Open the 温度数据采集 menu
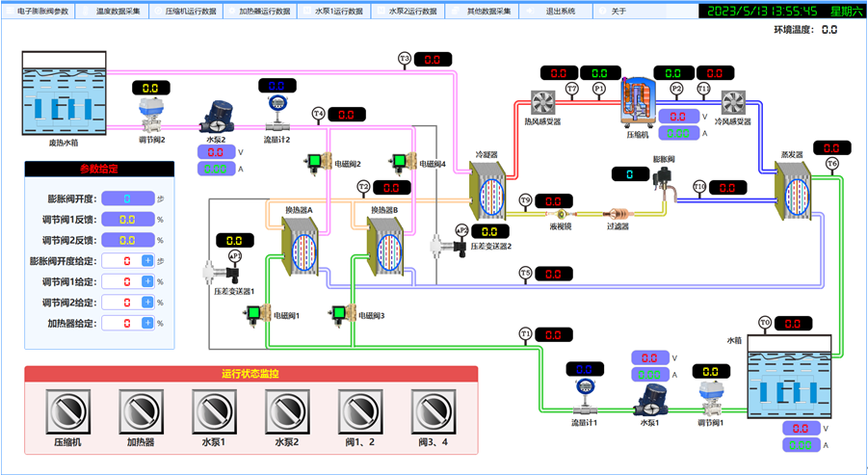868x475 pixels. (x=118, y=12)
